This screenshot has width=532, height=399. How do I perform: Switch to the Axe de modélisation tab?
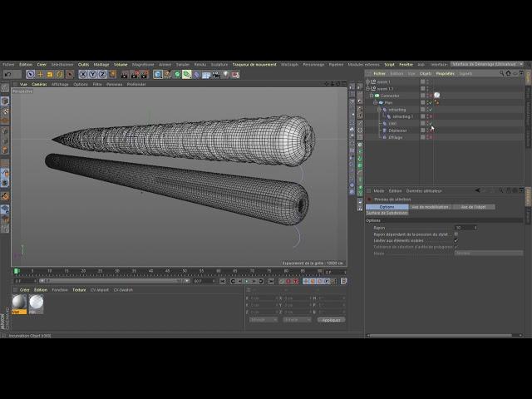[x=430, y=206]
